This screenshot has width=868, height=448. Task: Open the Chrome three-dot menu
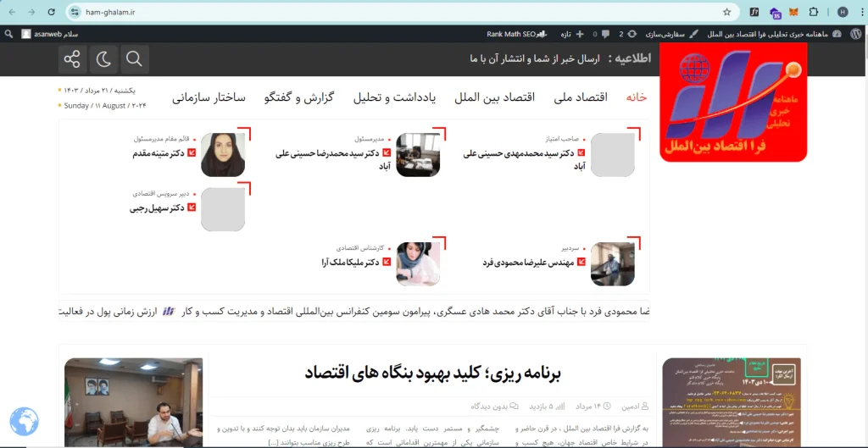(861, 12)
